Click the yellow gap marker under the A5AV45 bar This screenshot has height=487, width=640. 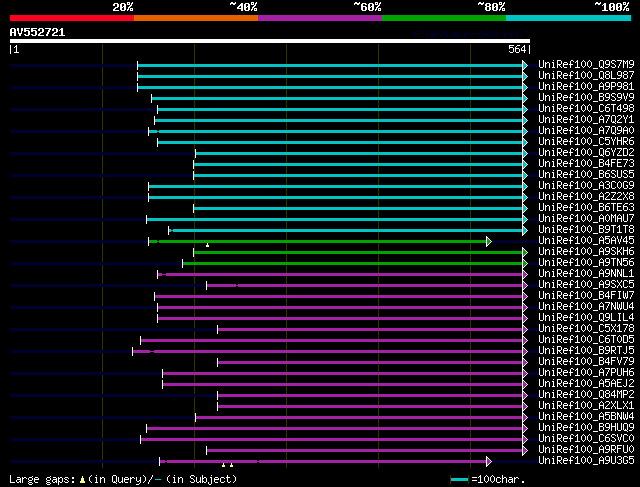(x=207, y=245)
